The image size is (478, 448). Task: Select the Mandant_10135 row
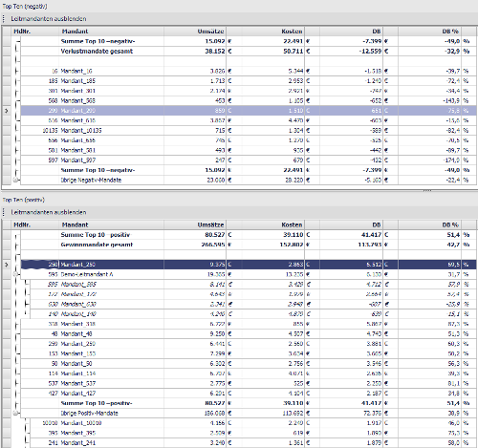tap(249, 131)
